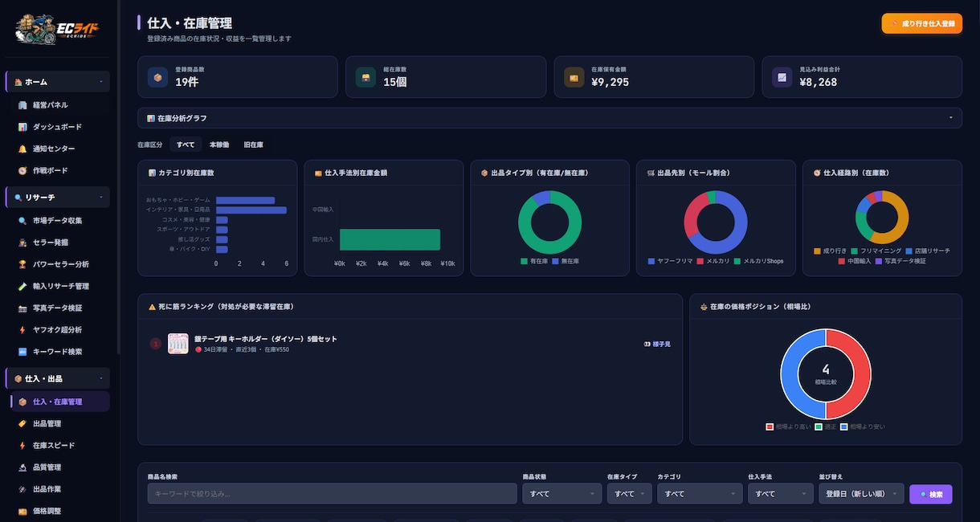The image size is (980, 522).
Task: Click the rank 1 badge
Action: (156, 344)
